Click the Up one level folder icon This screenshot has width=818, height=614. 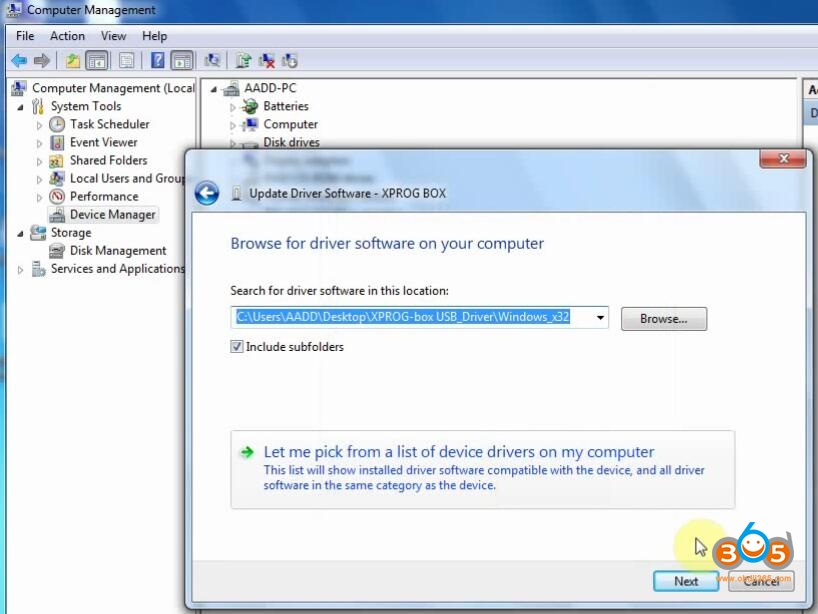(73, 61)
